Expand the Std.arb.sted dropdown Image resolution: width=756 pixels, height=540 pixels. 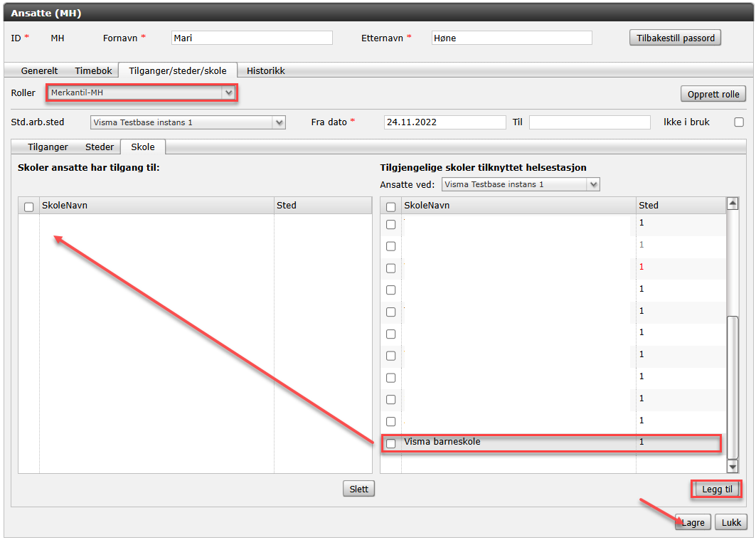click(188, 122)
